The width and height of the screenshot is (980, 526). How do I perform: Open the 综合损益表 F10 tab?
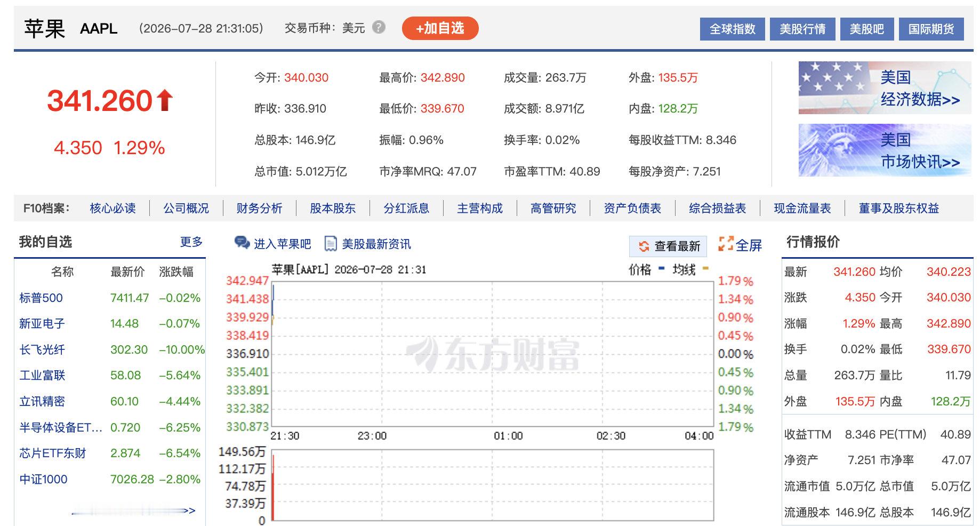pyautogui.click(x=717, y=208)
